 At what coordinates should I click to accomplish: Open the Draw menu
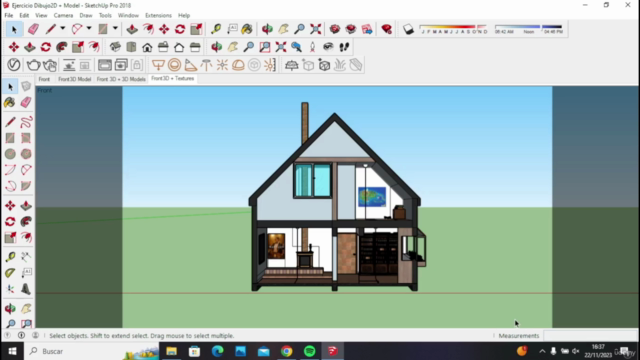coord(86,16)
